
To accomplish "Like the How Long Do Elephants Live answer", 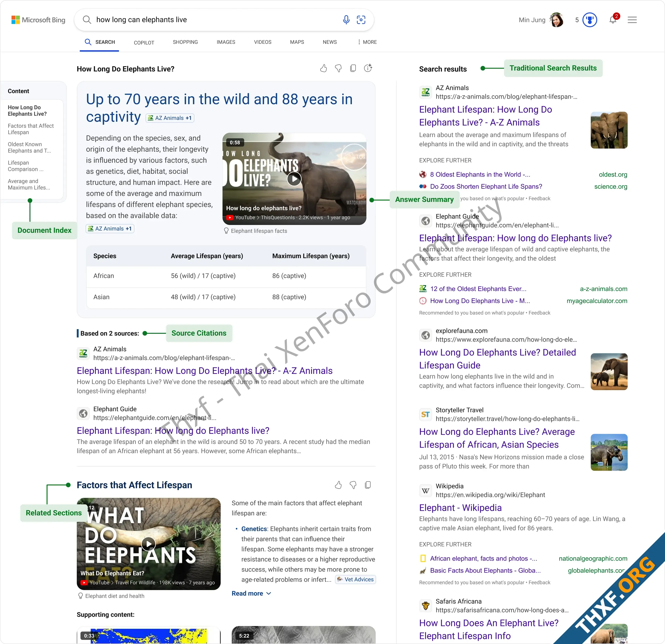I will click(x=323, y=68).
